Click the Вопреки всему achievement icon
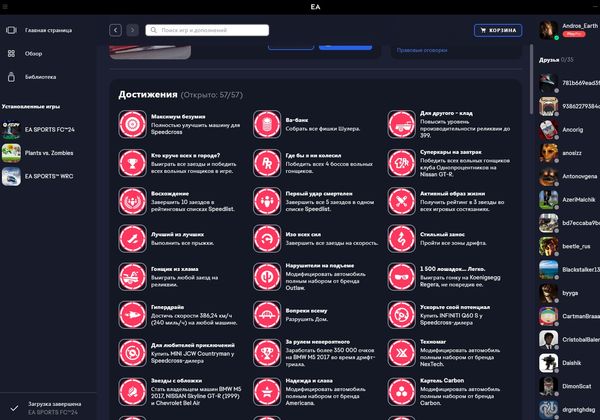The image size is (600, 420). pos(267,315)
